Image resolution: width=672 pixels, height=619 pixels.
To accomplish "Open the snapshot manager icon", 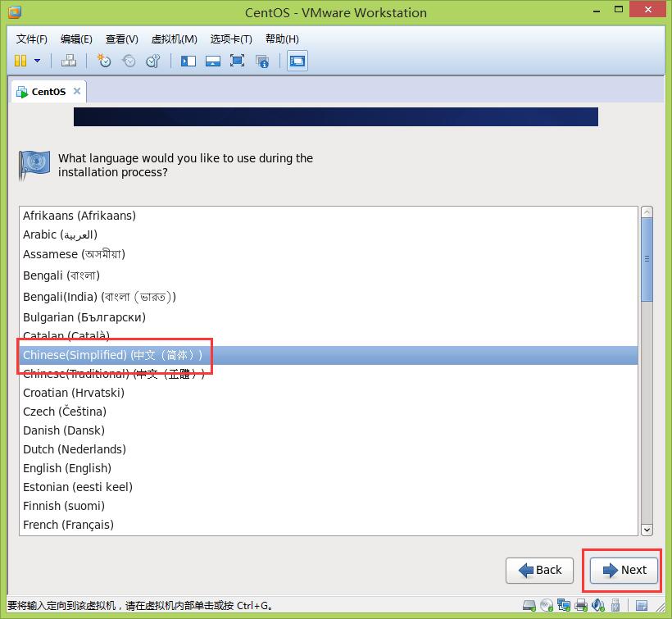I will tap(152, 61).
